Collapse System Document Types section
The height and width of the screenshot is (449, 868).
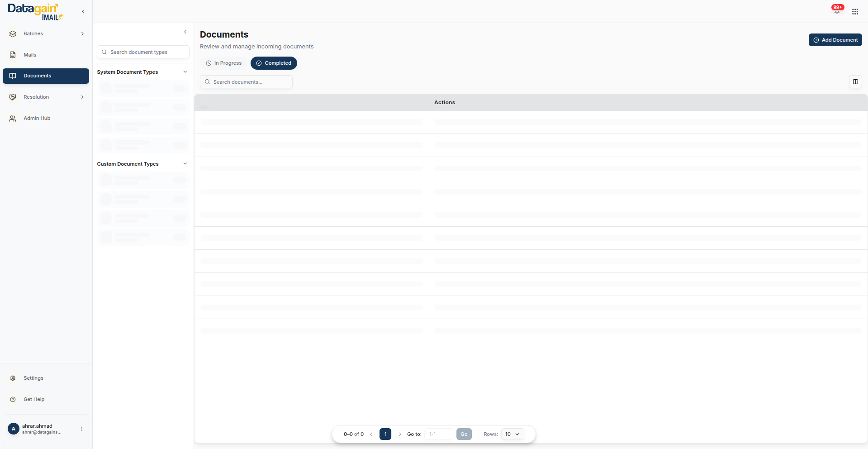pyautogui.click(x=185, y=72)
